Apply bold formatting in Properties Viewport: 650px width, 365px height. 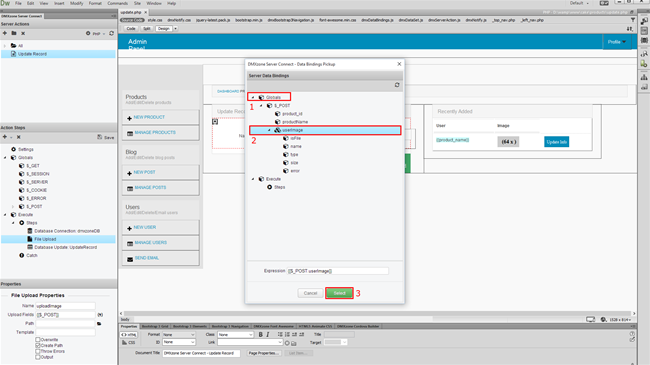pyautogui.click(x=260, y=334)
